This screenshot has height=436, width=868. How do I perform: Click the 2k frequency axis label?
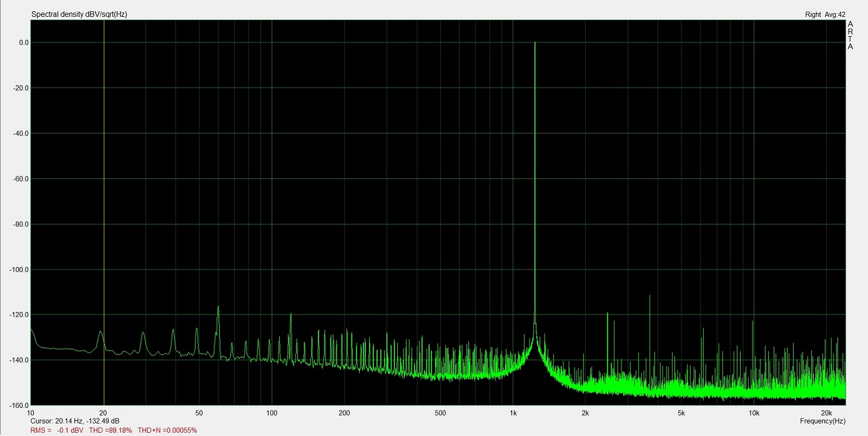[585, 413]
